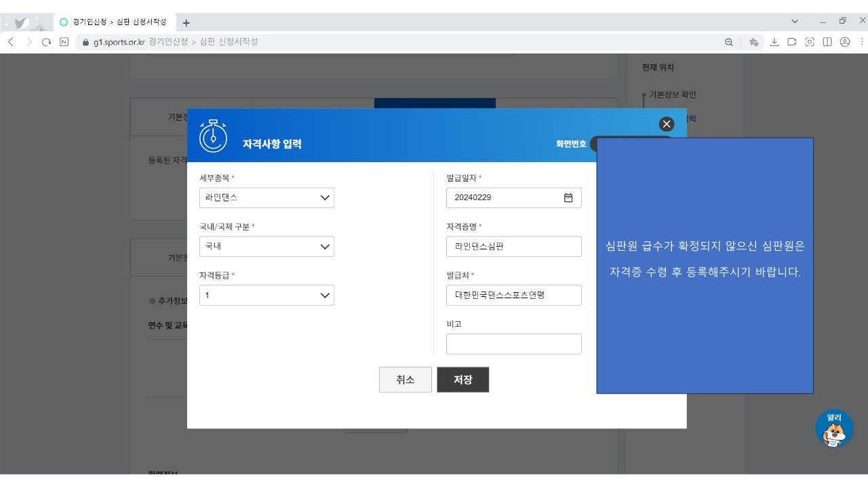Open the zoom magnifier icon in address bar
The width and height of the screenshot is (868, 488).
tap(729, 42)
